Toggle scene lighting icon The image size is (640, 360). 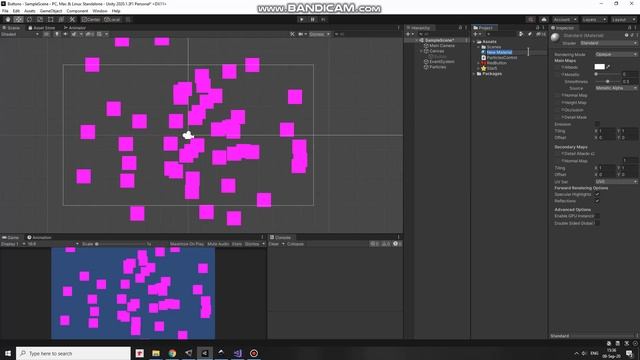click(x=57, y=34)
